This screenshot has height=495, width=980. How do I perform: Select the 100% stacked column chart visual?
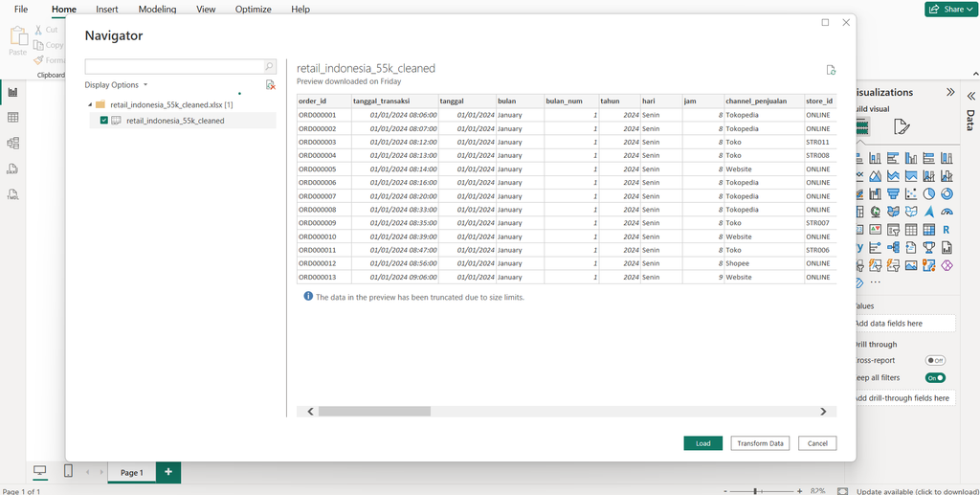pos(947,158)
